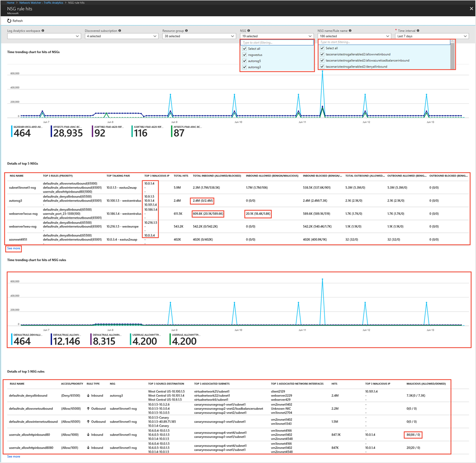Click NSG NAME column header
476x463 pixels.
tap(17, 176)
